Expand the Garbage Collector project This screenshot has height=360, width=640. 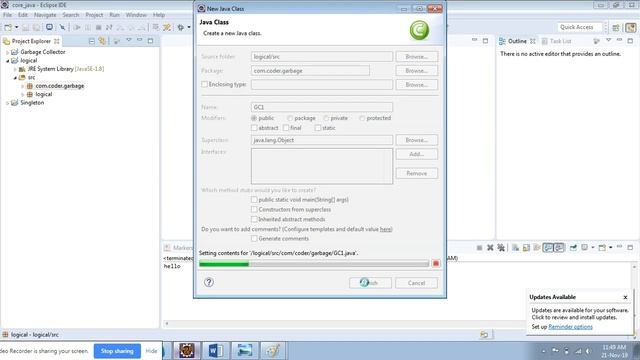(8, 52)
